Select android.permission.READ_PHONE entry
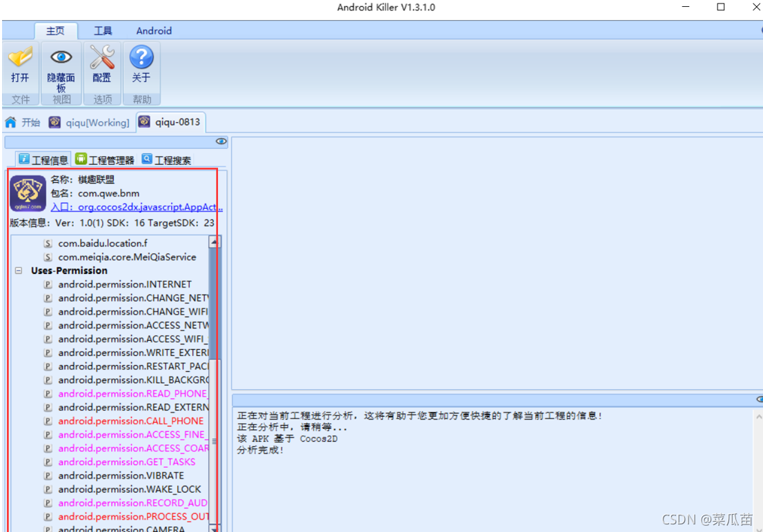Image resolution: width=763 pixels, height=532 pixels. 133,393
